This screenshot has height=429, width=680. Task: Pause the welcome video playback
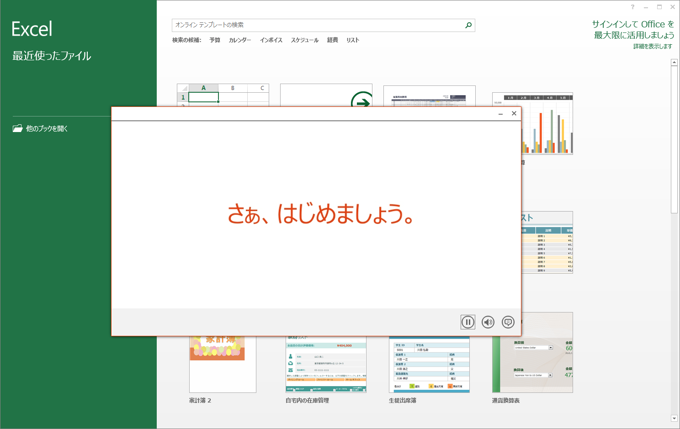tap(468, 322)
